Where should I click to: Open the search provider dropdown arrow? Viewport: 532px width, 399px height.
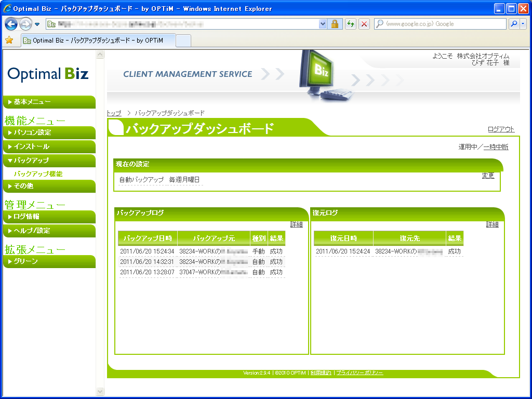pyautogui.click(x=523, y=24)
